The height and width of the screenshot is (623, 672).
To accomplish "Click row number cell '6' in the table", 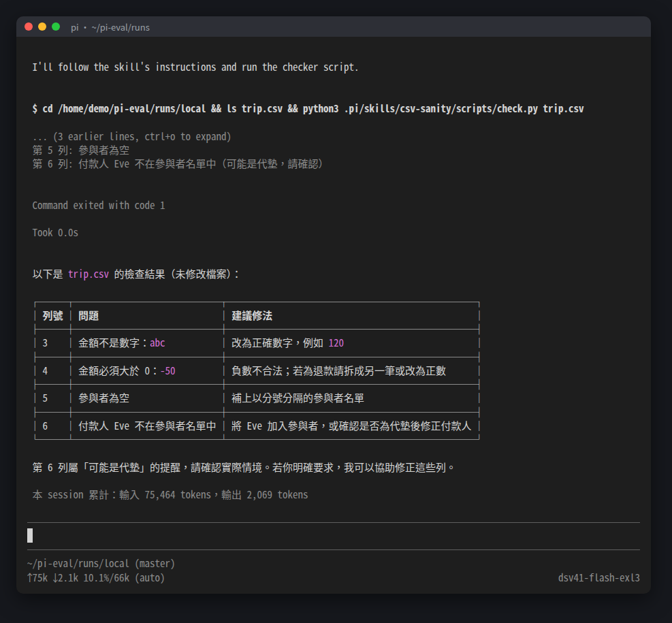I will tap(45, 426).
